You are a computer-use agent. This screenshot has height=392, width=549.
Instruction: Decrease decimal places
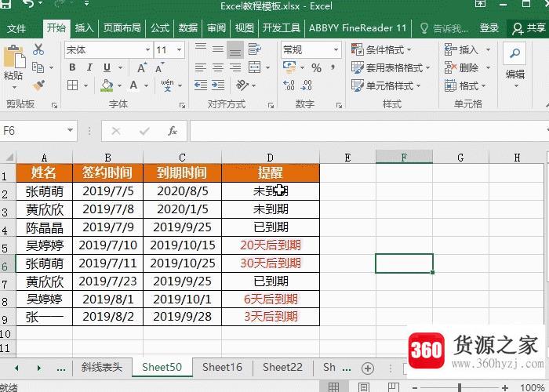pyautogui.click(x=306, y=85)
